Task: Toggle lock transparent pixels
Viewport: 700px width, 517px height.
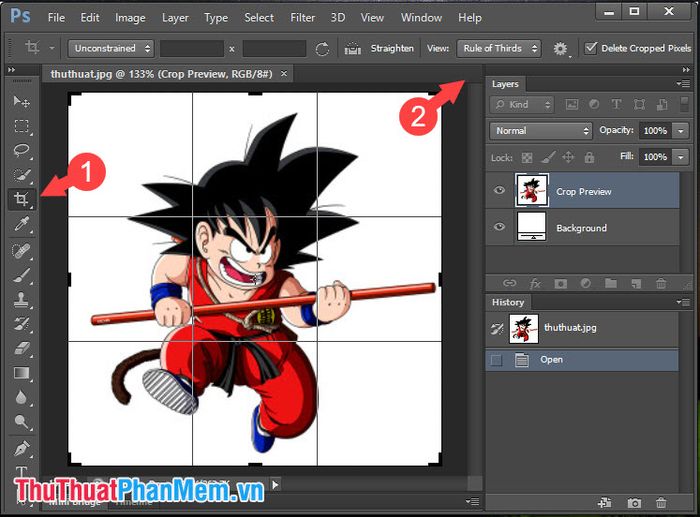Action: coord(527,157)
